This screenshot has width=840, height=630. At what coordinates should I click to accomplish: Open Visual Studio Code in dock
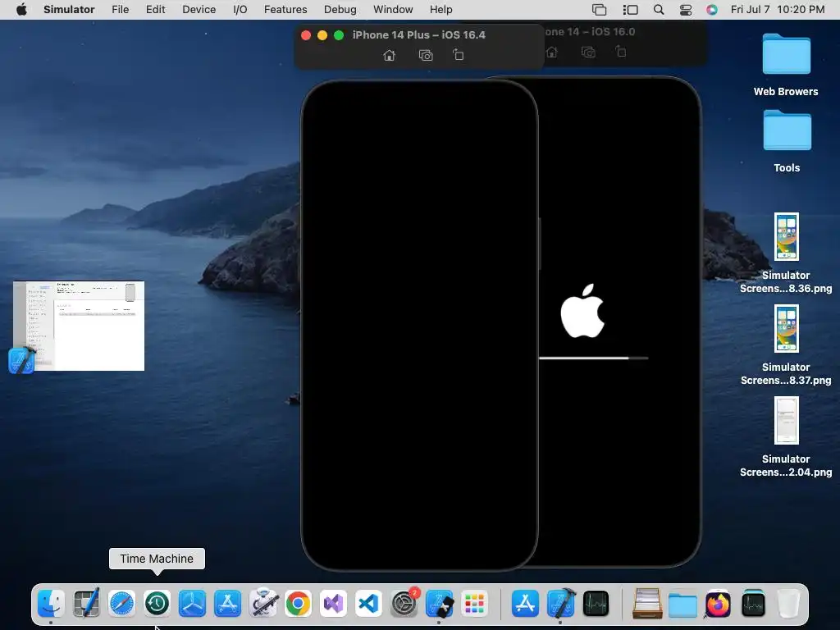tap(368, 604)
